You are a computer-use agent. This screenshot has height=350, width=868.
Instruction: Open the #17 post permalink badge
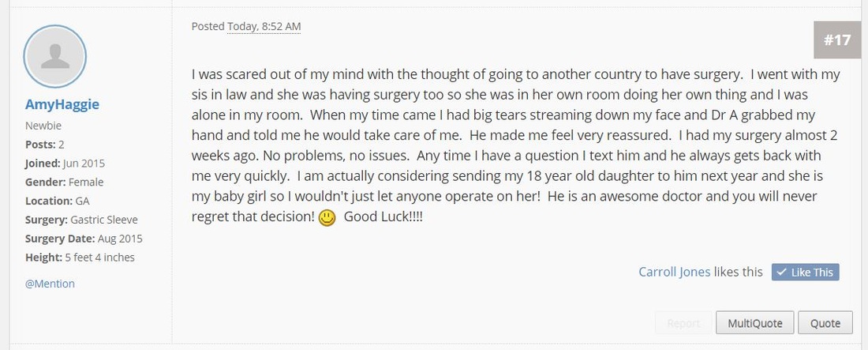[837, 40]
